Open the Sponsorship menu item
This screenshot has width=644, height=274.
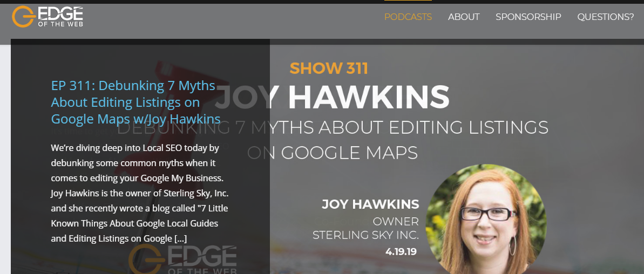[x=528, y=17]
